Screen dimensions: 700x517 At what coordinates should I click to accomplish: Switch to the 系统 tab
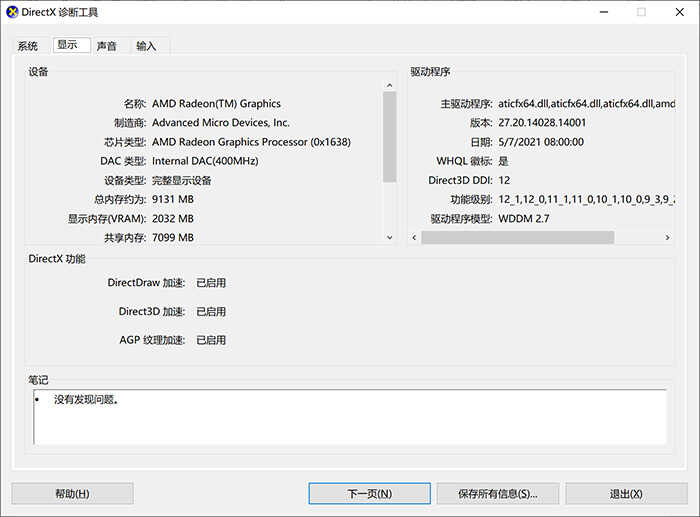pyautogui.click(x=28, y=46)
